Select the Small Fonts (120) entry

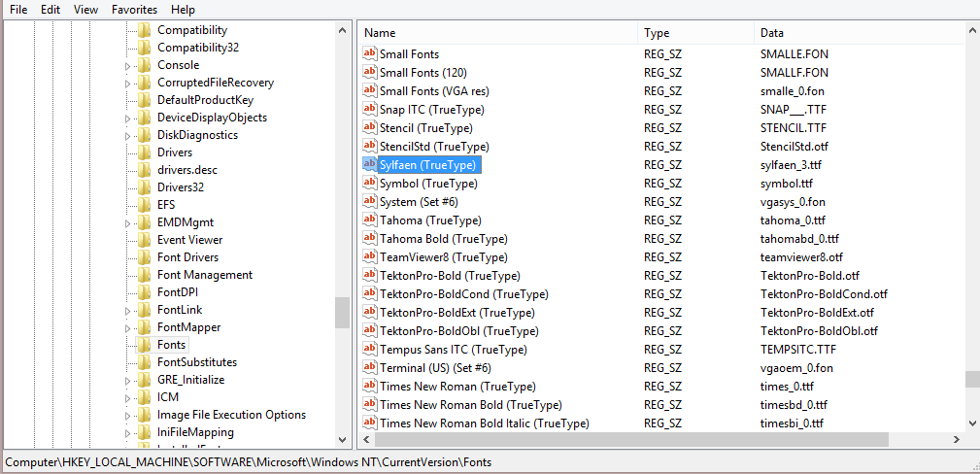click(423, 73)
